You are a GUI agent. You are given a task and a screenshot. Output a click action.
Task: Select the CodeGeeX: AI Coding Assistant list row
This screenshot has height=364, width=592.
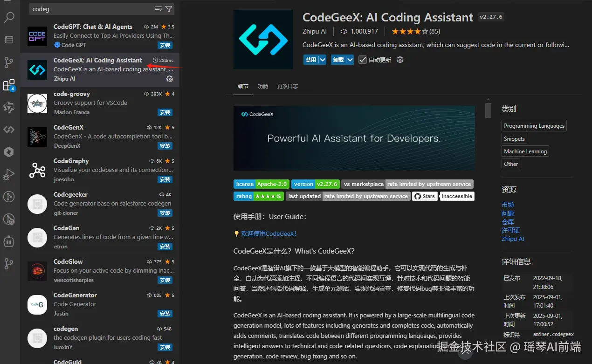(100, 69)
